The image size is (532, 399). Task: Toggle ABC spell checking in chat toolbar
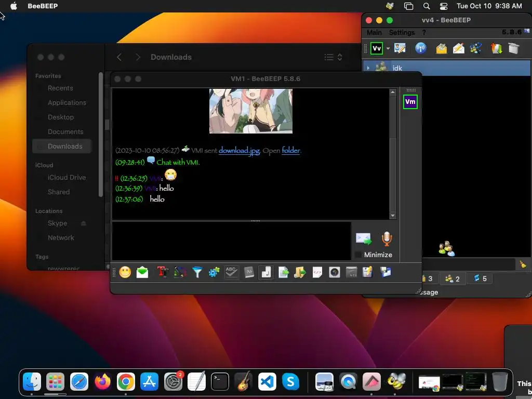click(x=231, y=272)
